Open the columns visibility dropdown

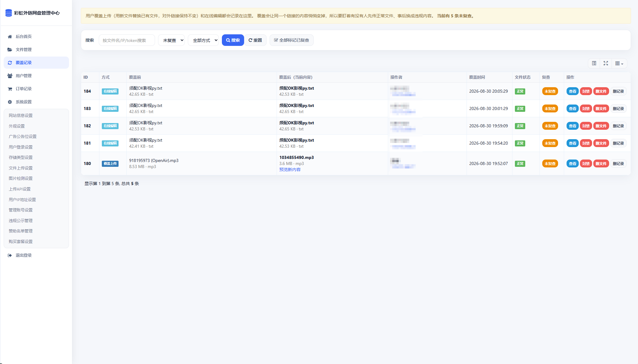pos(619,63)
